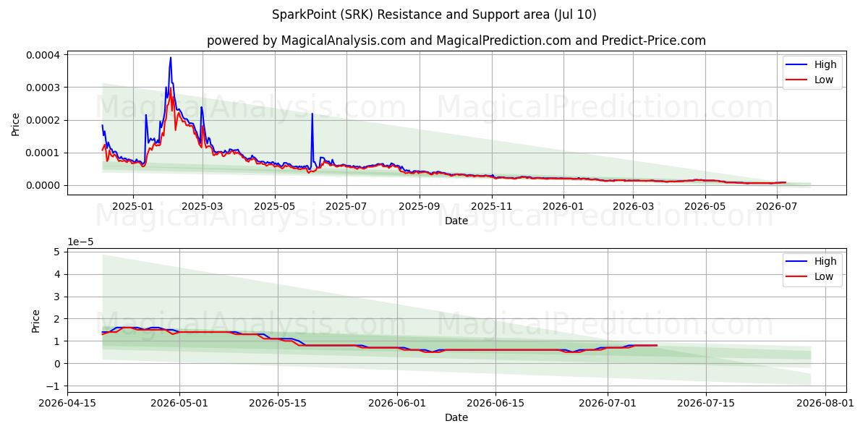
Task: Click the '2025-01' x-axis tick label
Action: (133, 205)
